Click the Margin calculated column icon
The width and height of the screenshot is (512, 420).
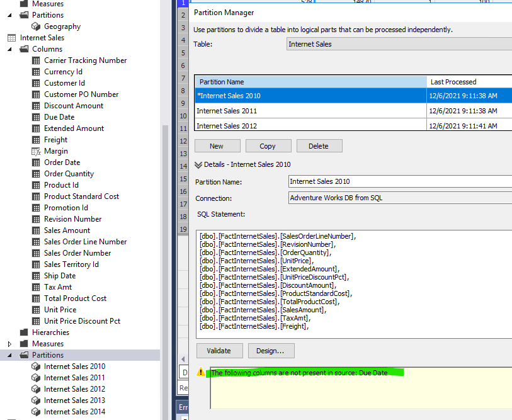pyautogui.click(x=36, y=150)
